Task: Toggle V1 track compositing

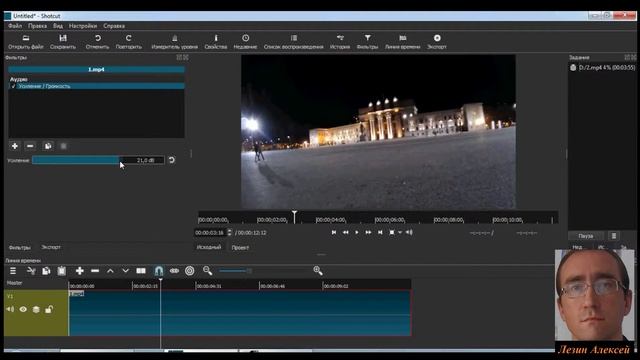Action: click(x=36, y=309)
